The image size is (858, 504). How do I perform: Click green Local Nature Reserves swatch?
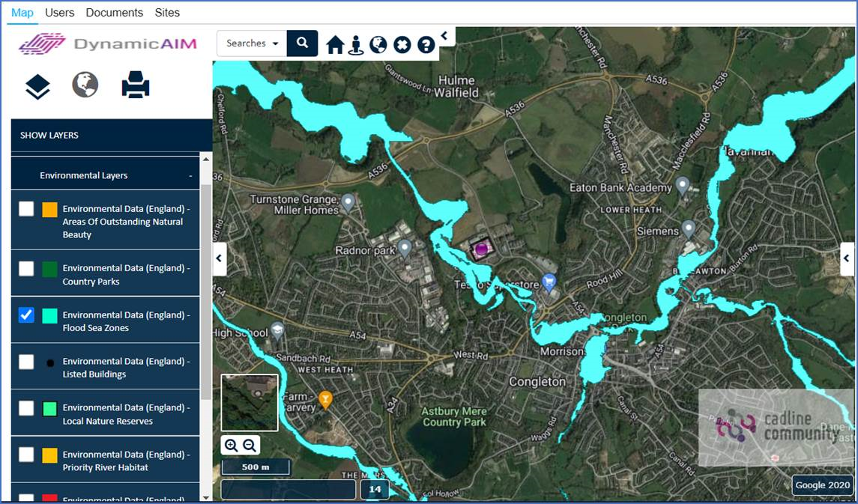(x=49, y=409)
